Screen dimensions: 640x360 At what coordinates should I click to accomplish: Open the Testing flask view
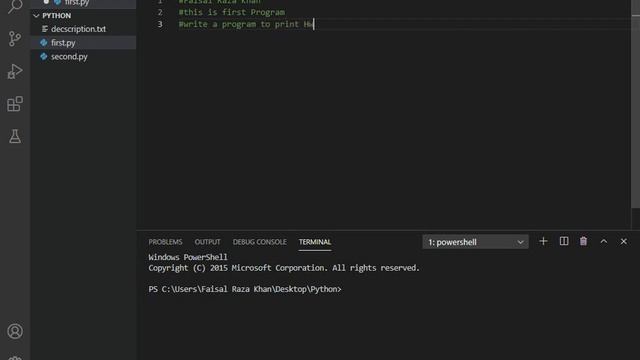(15, 136)
